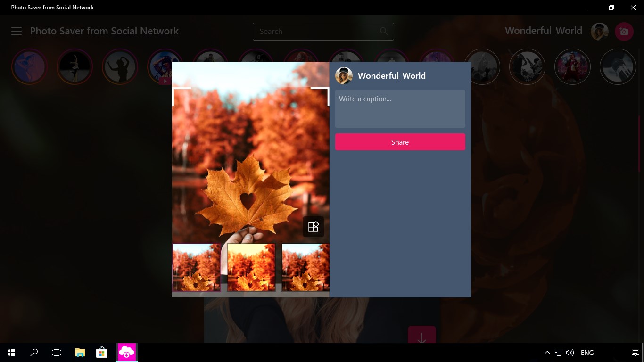This screenshot has width=644, height=362.
Task: Expand the hidden icons chevron in the system tray
Action: [547, 352]
